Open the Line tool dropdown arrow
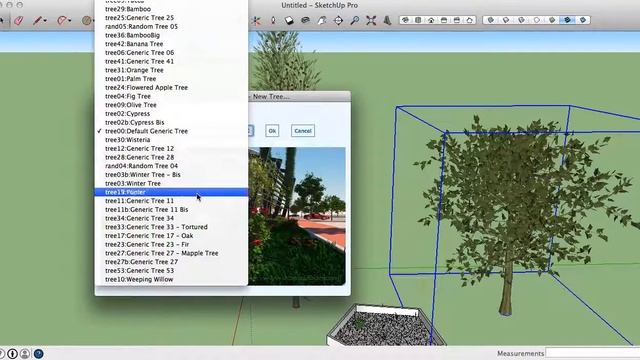 [x=45, y=21]
